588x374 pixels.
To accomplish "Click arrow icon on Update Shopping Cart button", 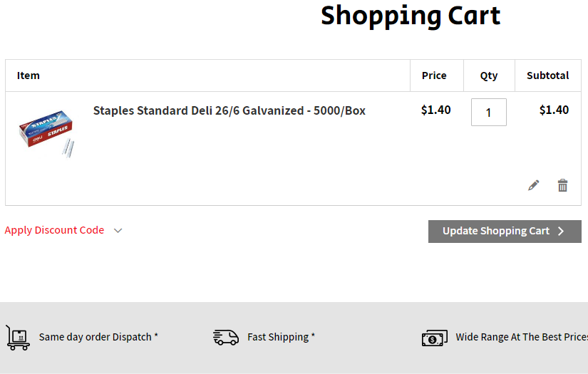I will click(x=561, y=232).
